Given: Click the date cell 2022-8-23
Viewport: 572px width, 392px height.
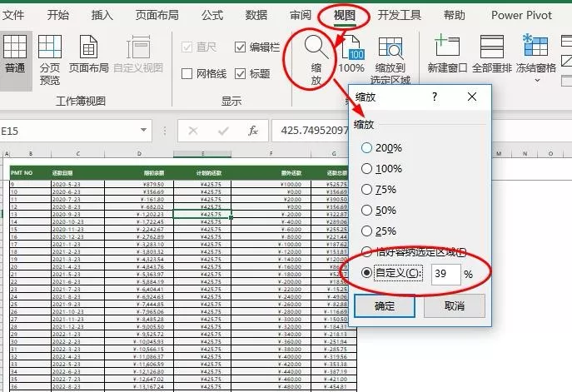Looking at the screenshot, I should (x=77, y=386).
